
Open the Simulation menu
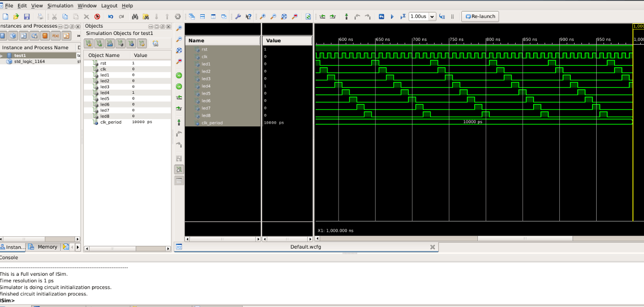pyautogui.click(x=60, y=6)
